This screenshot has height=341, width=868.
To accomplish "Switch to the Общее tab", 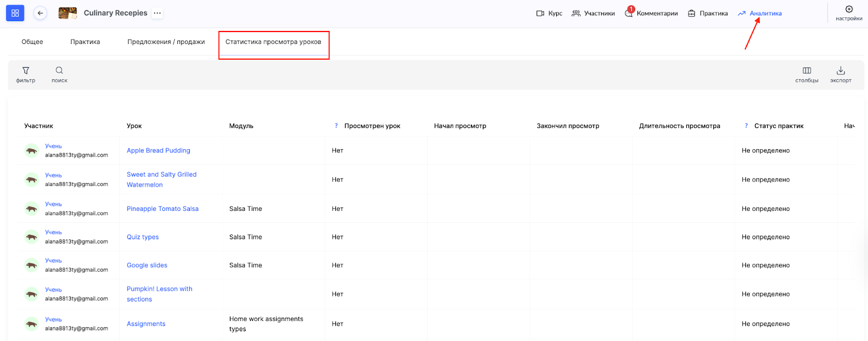I will coord(33,42).
